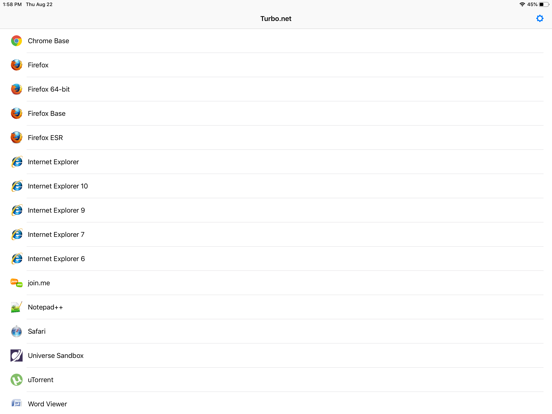Open the settings gear icon

(x=539, y=18)
